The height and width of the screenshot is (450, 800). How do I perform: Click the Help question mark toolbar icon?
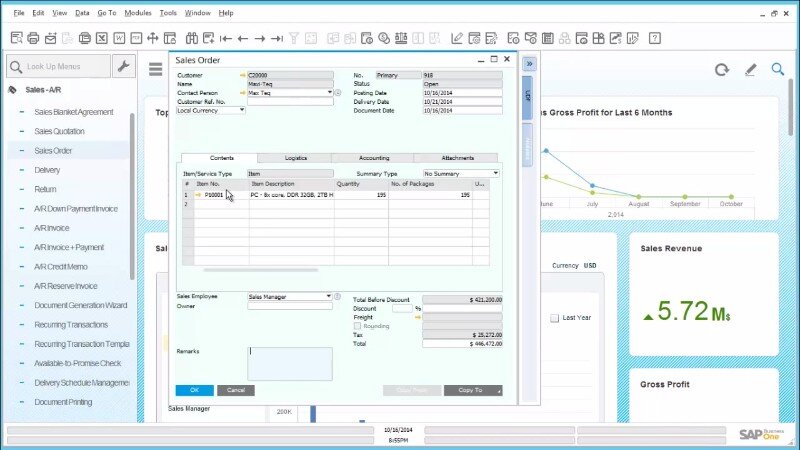(x=654, y=38)
